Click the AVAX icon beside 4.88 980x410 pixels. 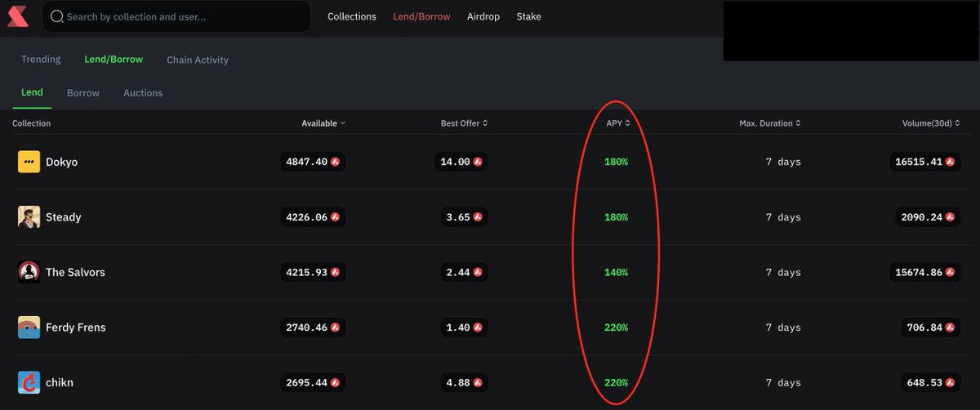478,382
